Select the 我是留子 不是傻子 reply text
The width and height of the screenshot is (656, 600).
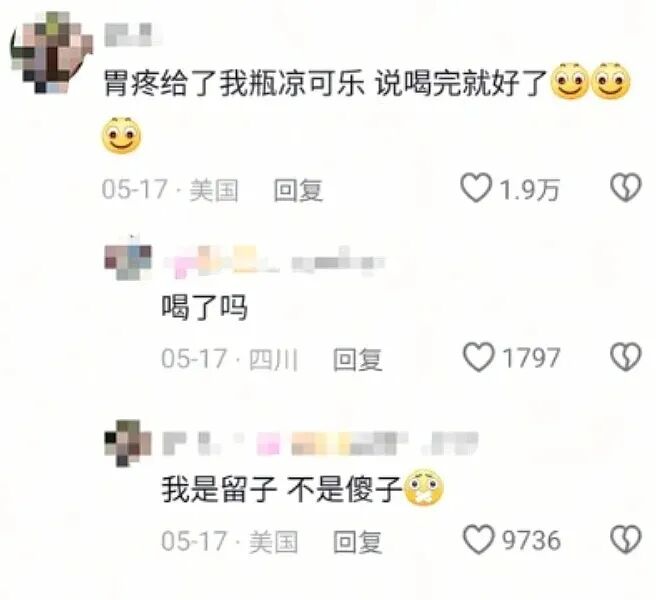302,489
